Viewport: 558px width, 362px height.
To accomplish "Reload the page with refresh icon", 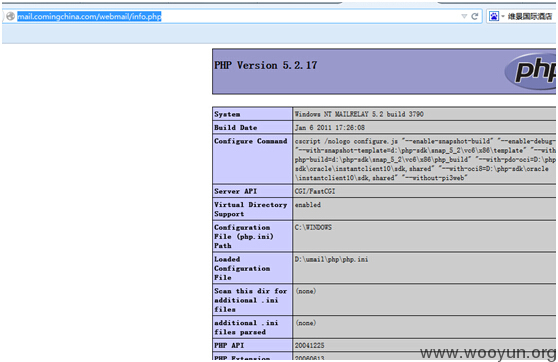I will 474,16.
